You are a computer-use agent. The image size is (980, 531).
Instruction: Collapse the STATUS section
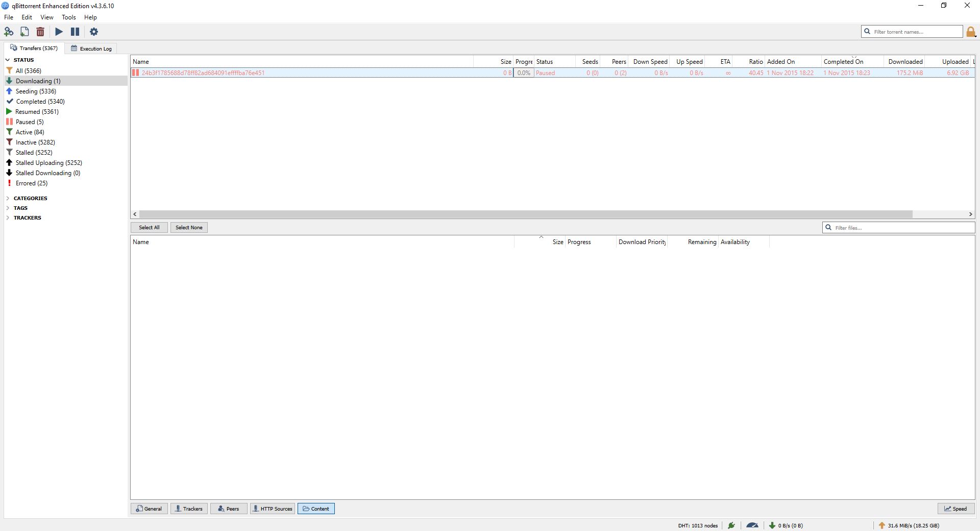pyautogui.click(x=8, y=60)
